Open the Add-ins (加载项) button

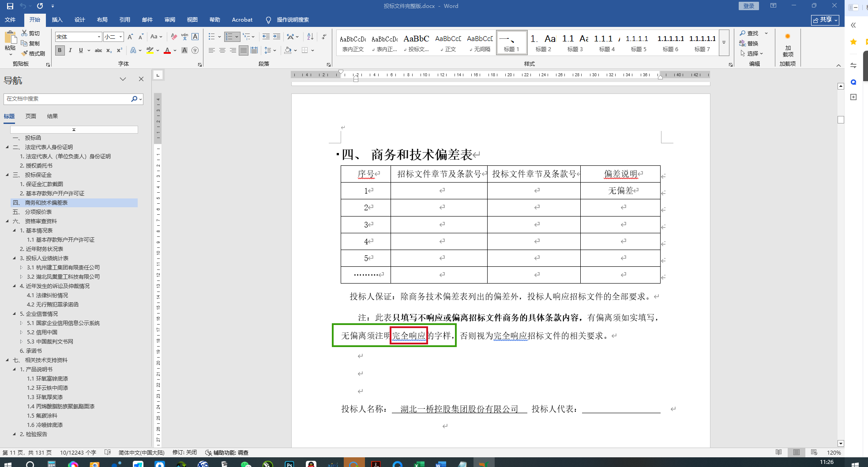pos(788,45)
